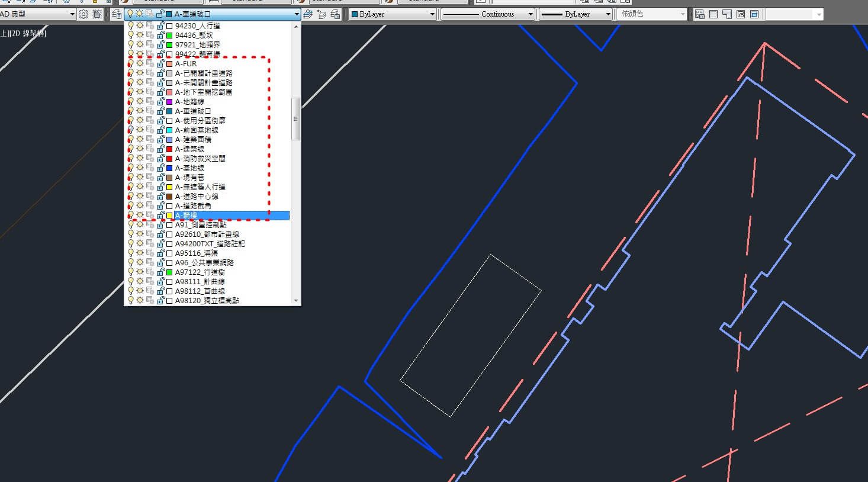Click first icon right of 依顏色 dropdown
Image resolution: width=868 pixels, height=482 pixels.
[699, 14]
